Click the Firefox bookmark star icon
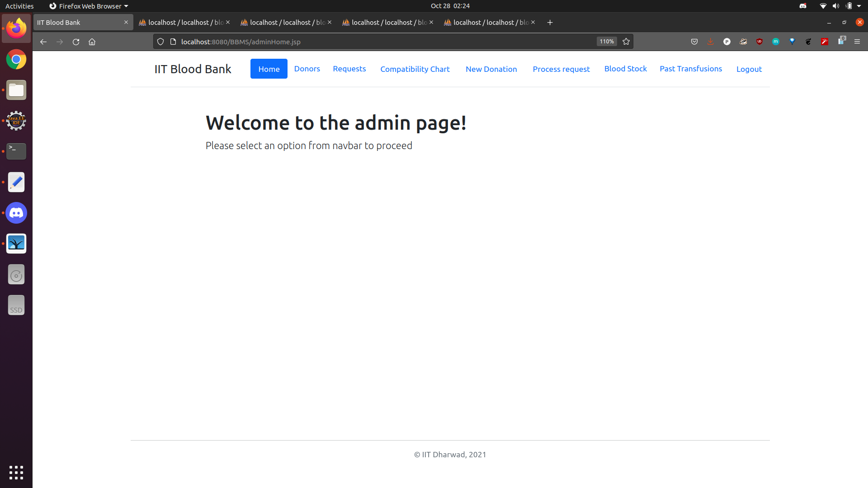This screenshot has height=488, width=868. (x=626, y=41)
